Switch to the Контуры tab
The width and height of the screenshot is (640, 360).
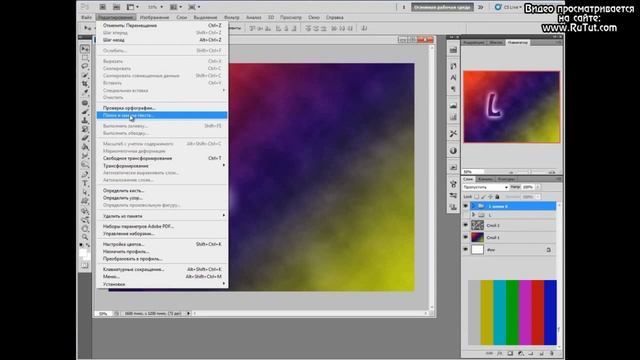[506, 179]
